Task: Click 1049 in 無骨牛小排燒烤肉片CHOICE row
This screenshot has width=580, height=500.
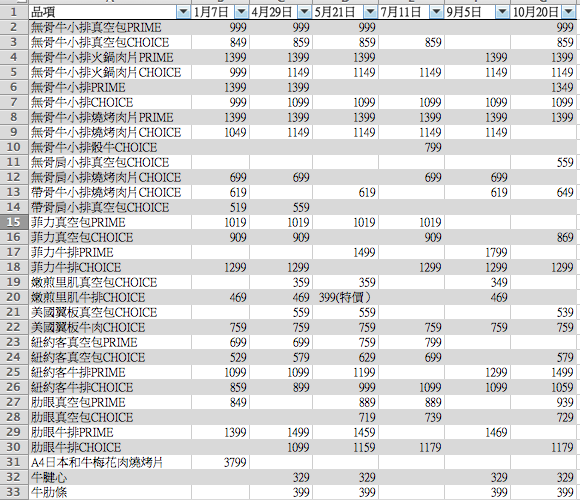Action: point(220,132)
